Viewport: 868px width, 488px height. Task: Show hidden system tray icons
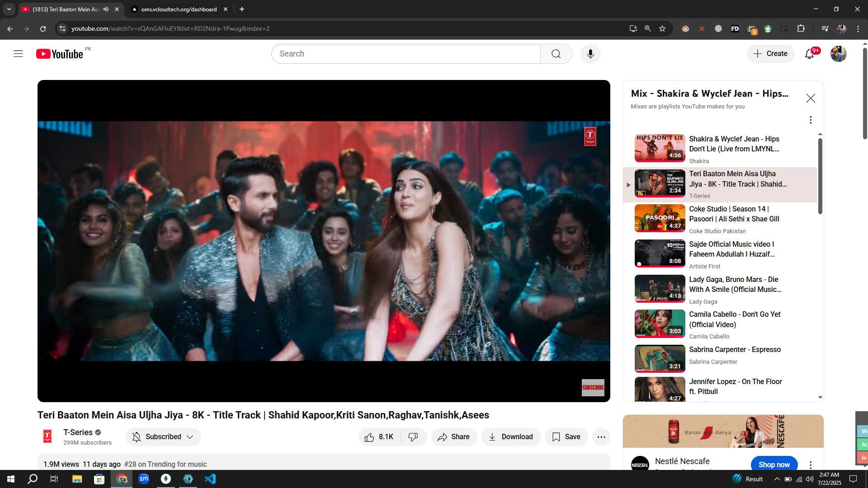tap(777, 479)
